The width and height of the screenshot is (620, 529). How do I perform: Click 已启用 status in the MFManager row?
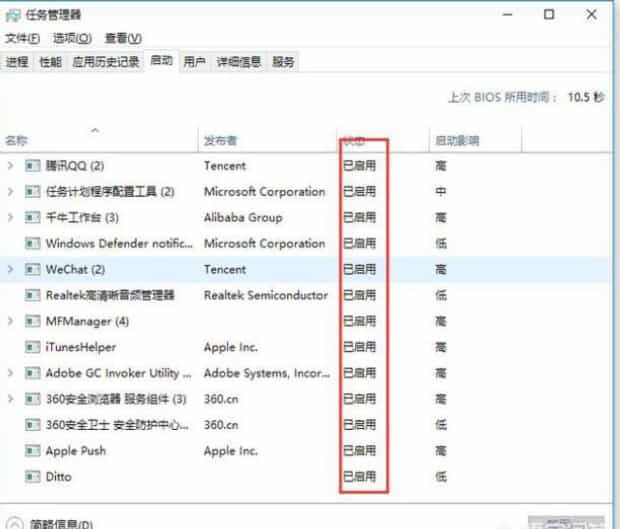coord(359,321)
